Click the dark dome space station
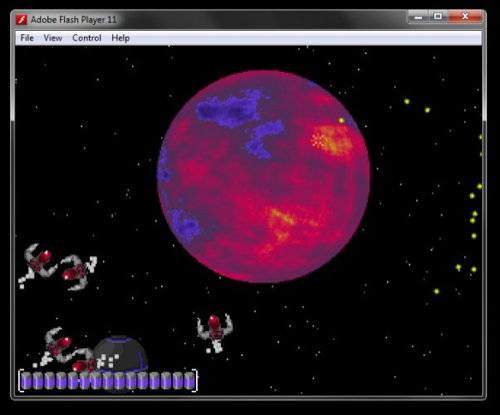The height and width of the screenshot is (415, 500). pyautogui.click(x=121, y=354)
